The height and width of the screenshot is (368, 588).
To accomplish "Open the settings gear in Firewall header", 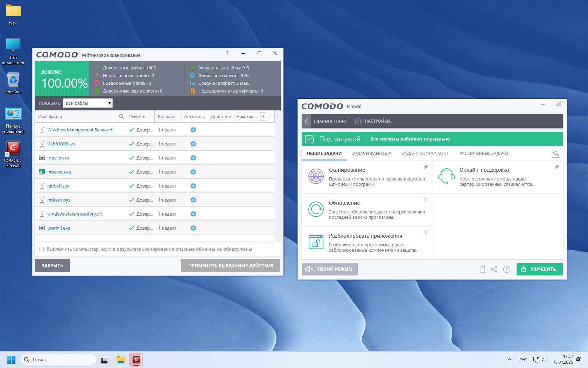I will [357, 121].
